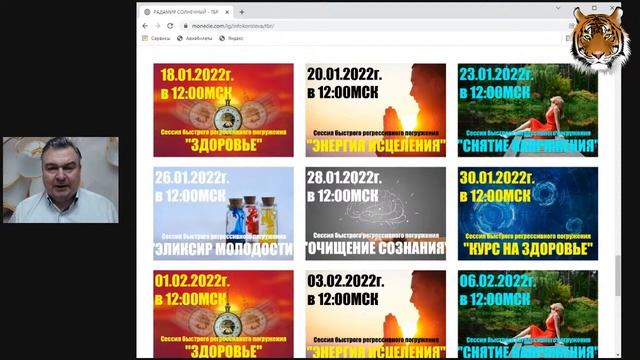Open the 06.02.2022 "СНЯТИЕ НАПРЯЖЕНИЯ" banner
This screenshot has width=640, height=360.
coord(528,314)
